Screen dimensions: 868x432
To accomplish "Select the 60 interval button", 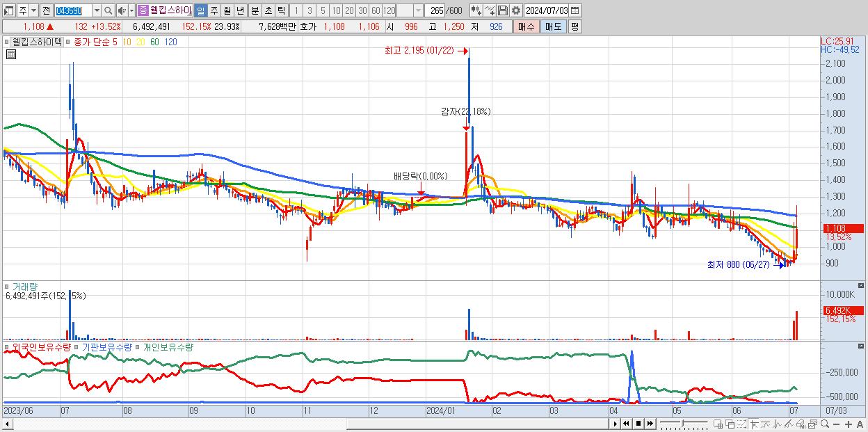I will pos(376,10).
